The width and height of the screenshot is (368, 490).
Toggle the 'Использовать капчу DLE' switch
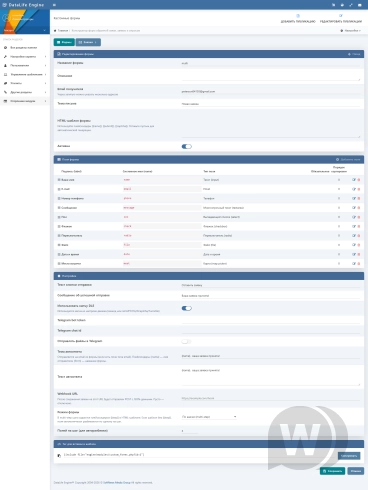187,308
